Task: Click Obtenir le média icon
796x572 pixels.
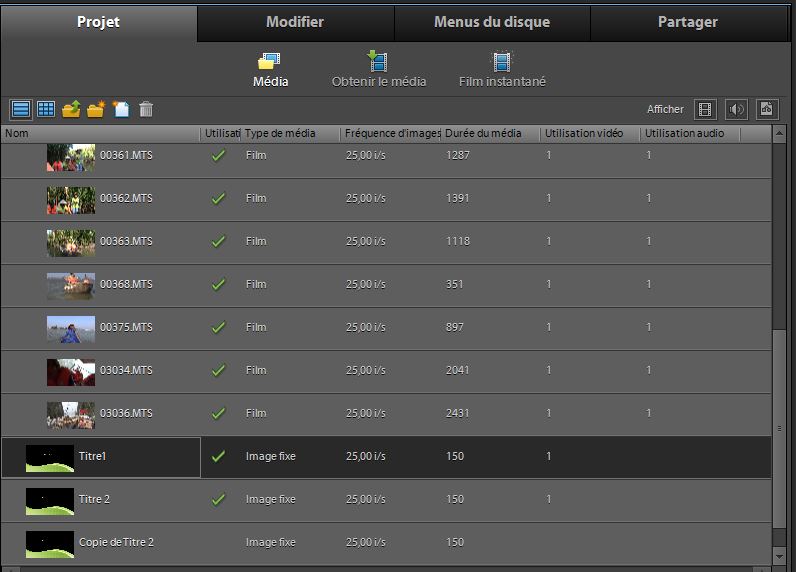Action: (x=378, y=61)
